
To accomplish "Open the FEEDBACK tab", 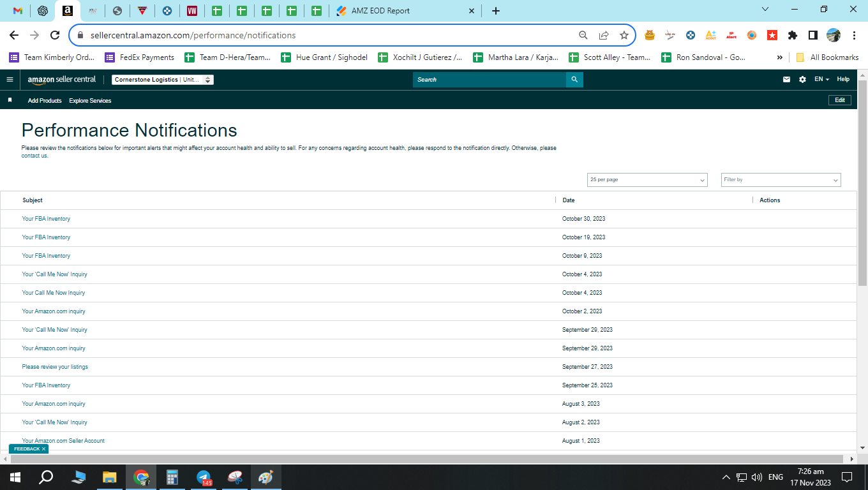I will point(26,449).
